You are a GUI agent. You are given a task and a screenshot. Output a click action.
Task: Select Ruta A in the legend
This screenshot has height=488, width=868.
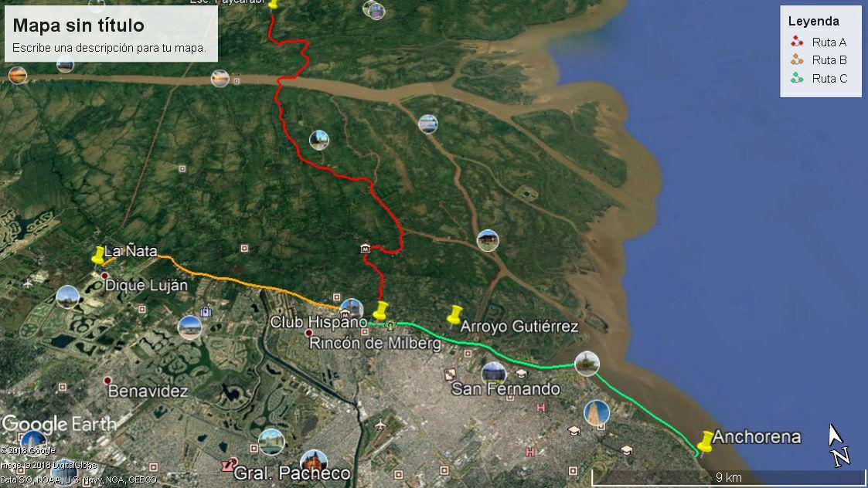[x=819, y=42]
